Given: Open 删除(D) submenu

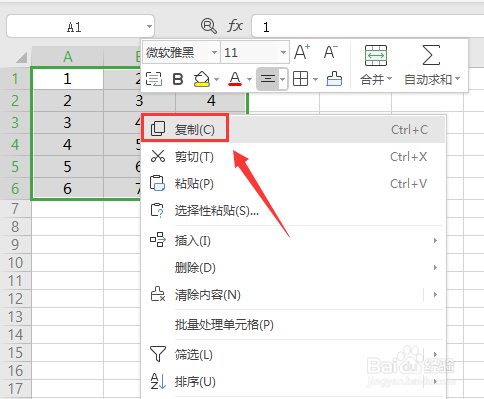Looking at the screenshot, I should pos(293,267).
